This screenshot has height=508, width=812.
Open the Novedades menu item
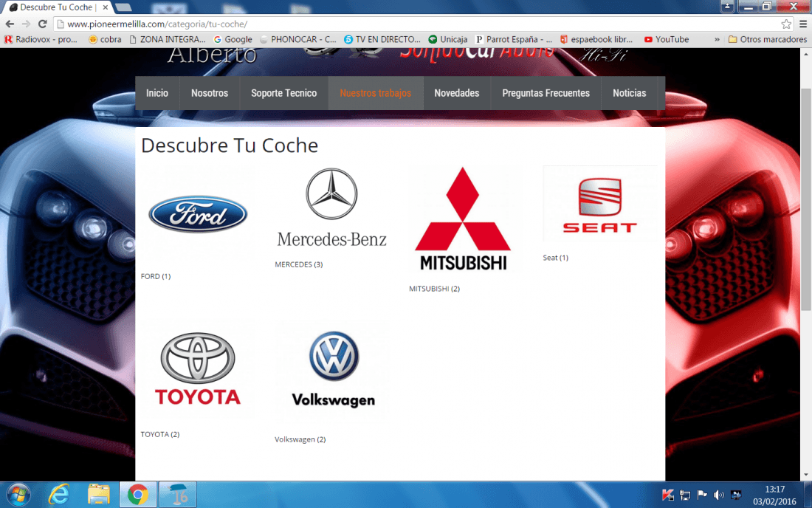pos(457,93)
